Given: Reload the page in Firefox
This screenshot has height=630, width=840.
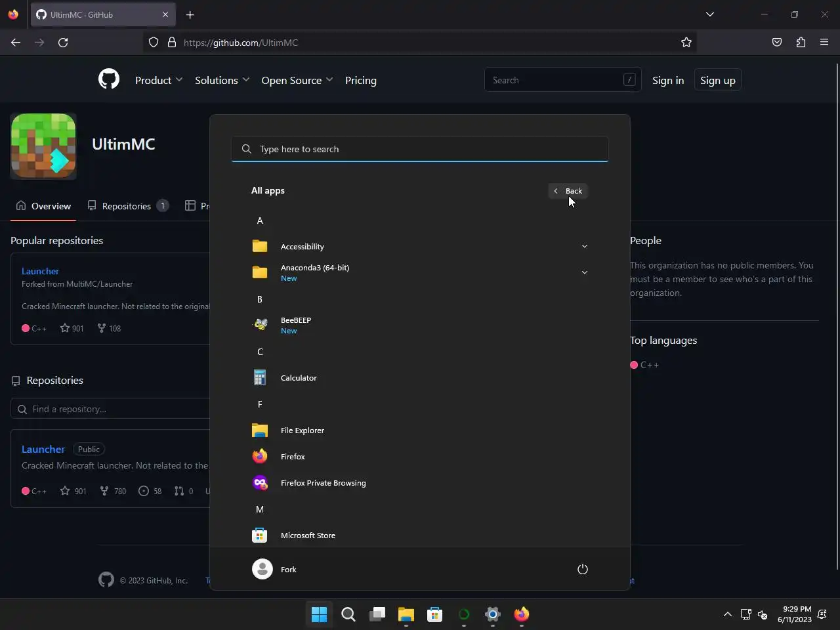Looking at the screenshot, I should point(63,42).
